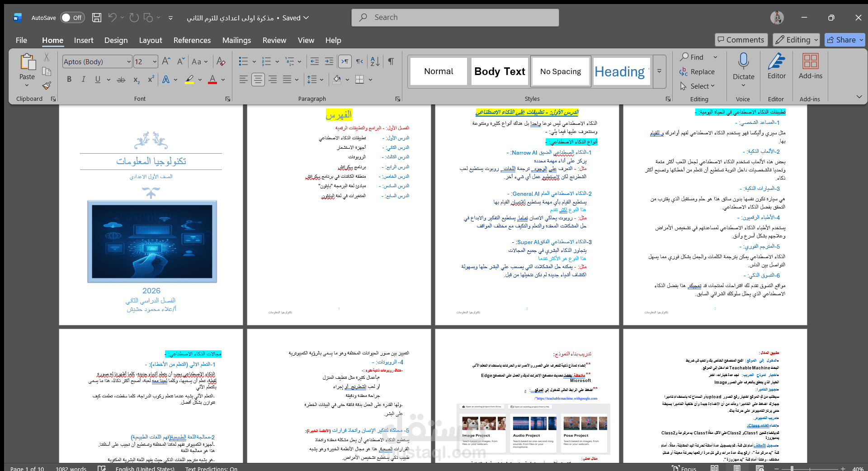
Task: Apply the No Spacing style
Action: point(561,71)
